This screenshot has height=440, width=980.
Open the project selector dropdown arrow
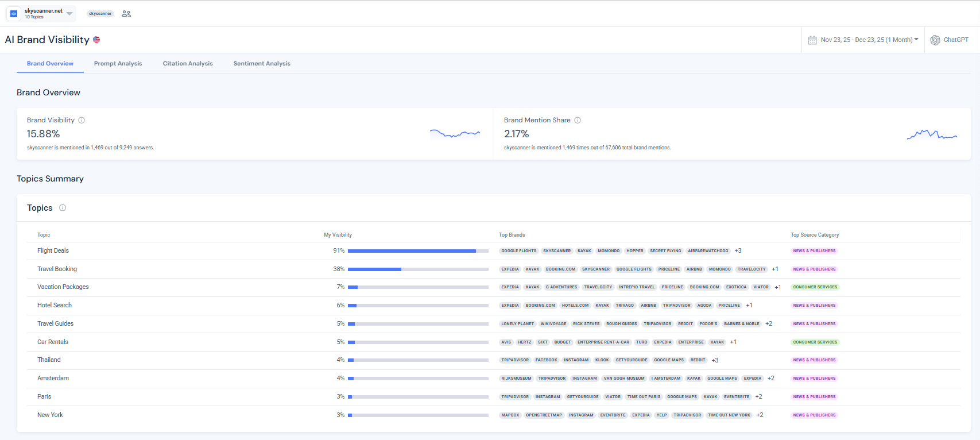[69, 14]
